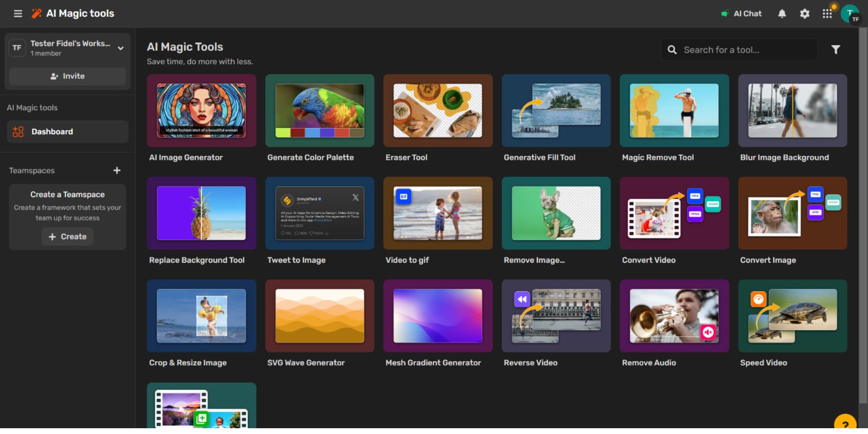Open the hamburger navigation menu
The width and height of the screenshot is (868, 434).
[18, 14]
